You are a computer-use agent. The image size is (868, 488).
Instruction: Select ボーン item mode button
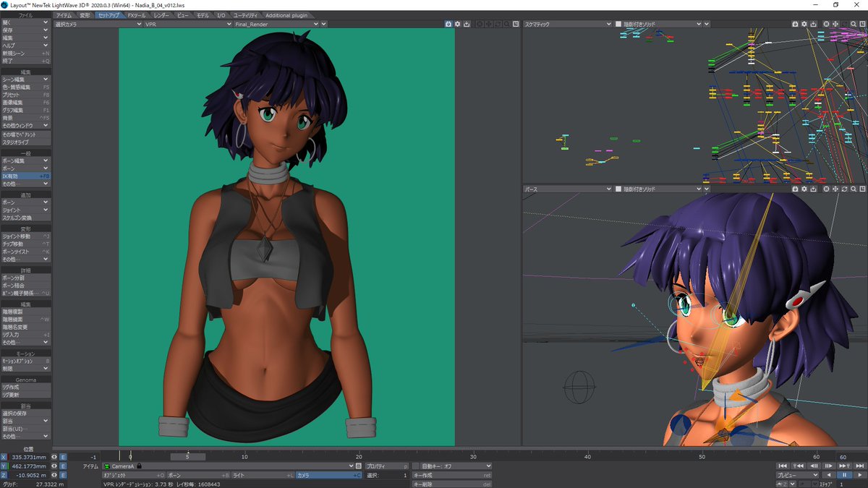tap(198, 475)
